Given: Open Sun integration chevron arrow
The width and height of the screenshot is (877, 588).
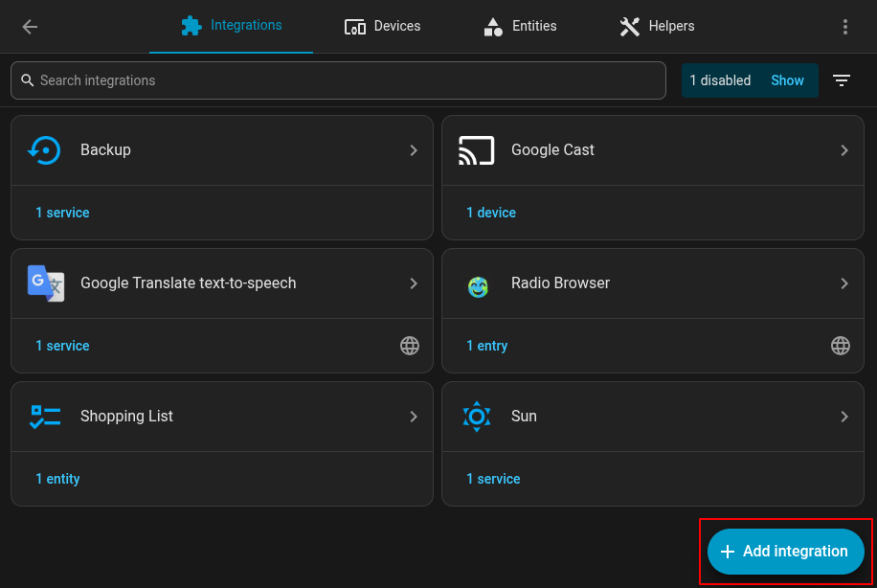Looking at the screenshot, I should pyautogui.click(x=844, y=417).
